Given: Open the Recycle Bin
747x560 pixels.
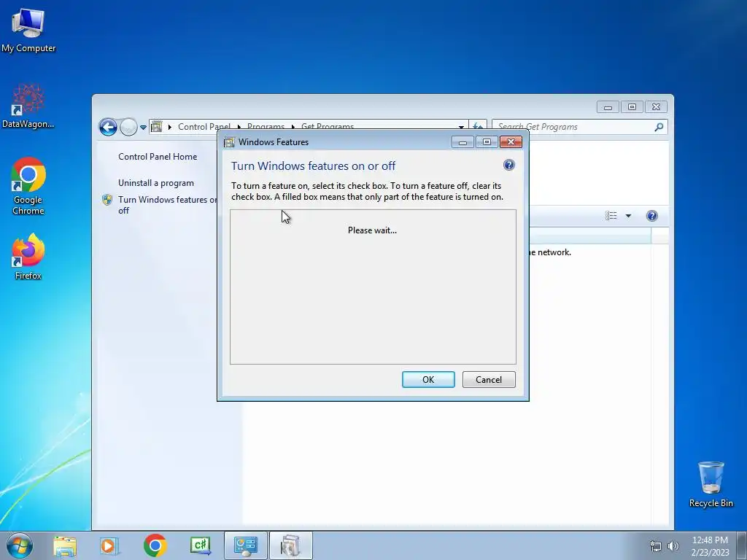Looking at the screenshot, I should coord(711,484).
